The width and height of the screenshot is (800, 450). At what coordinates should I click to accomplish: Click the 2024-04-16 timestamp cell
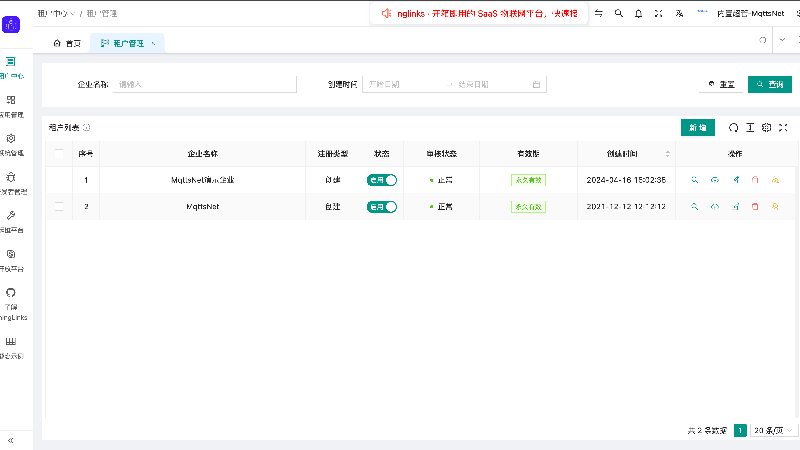626,180
